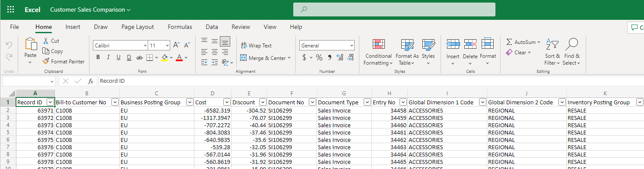Switch to the Formulas ribbon tab
This screenshot has width=644, height=169.
click(180, 27)
